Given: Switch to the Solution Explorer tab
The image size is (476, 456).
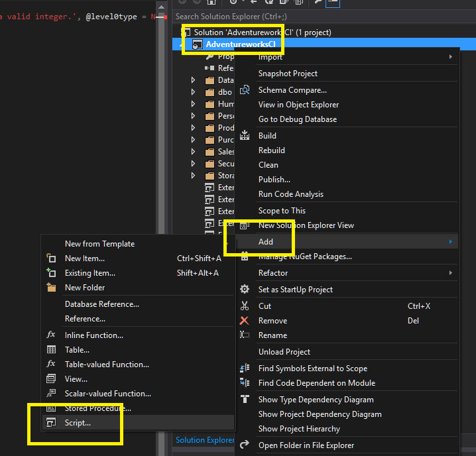Looking at the screenshot, I should [x=205, y=440].
